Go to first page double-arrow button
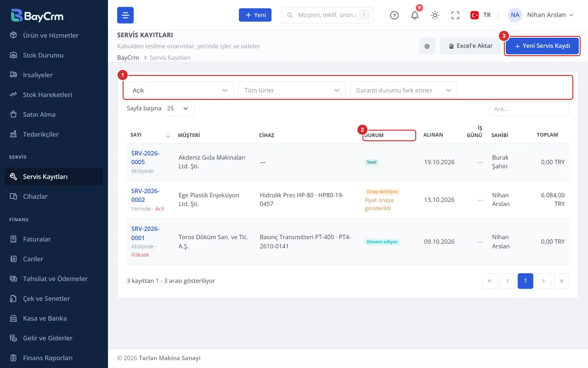This screenshot has width=588, height=368. pos(490,281)
